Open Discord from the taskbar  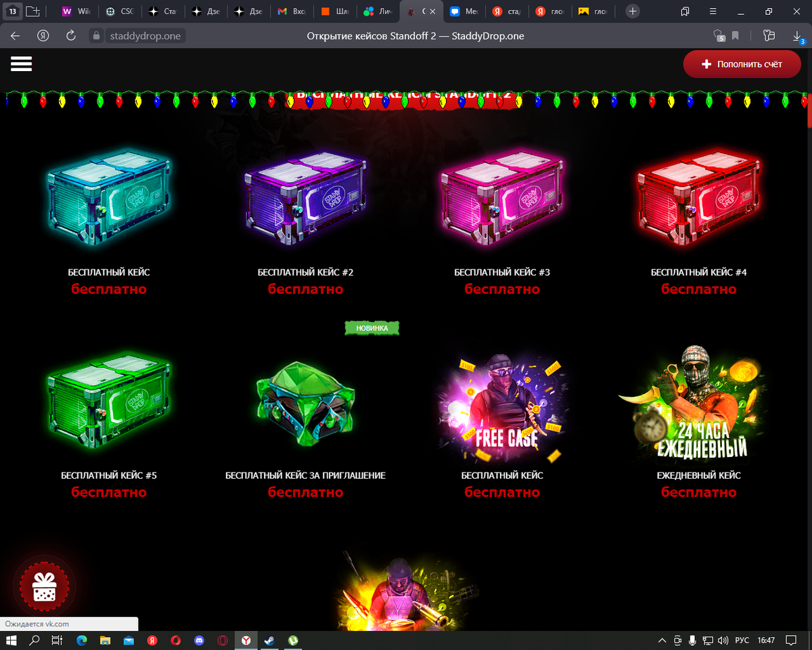pyautogui.click(x=199, y=640)
